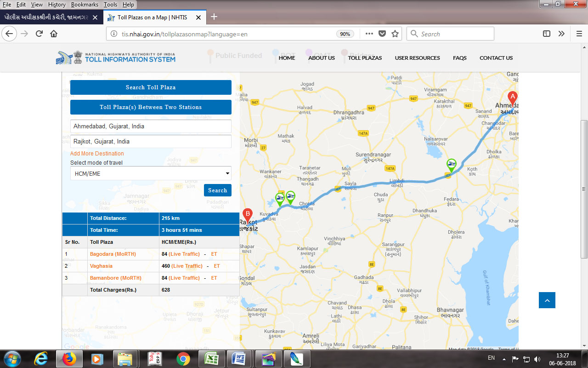Reload the page using the browser refresh icon

coord(39,34)
